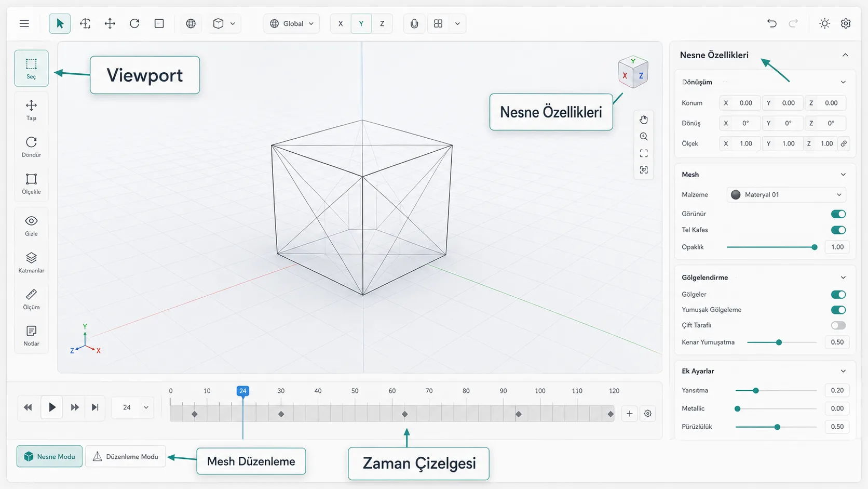Toggle the Görünür switch
Viewport: 868px width, 489px height.
pyautogui.click(x=838, y=214)
